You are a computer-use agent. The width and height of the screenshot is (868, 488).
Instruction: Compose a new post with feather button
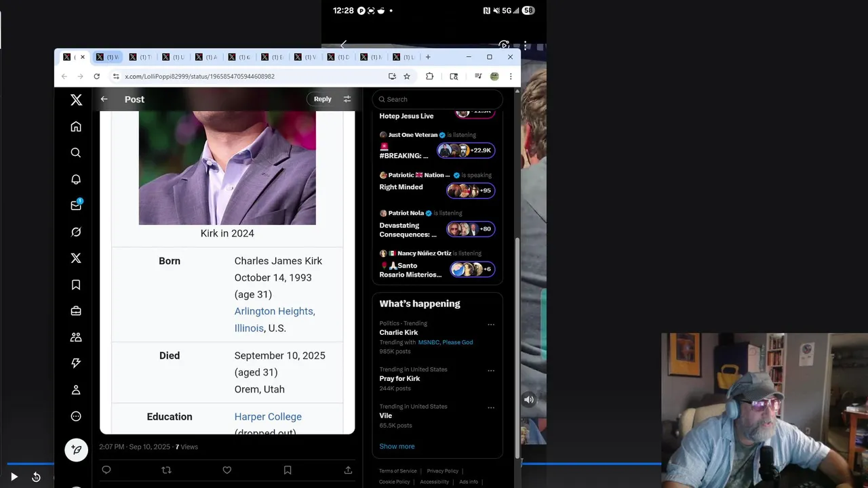pyautogui.click(x=76, y=450)
